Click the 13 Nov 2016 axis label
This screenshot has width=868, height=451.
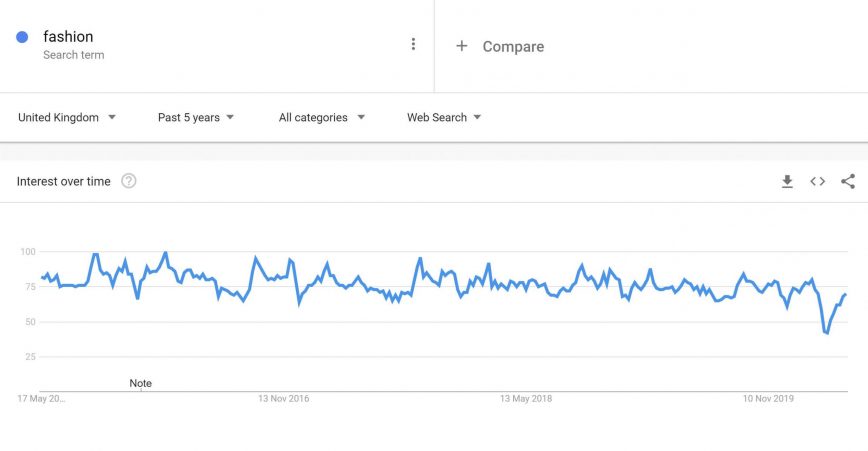(284, 399)
